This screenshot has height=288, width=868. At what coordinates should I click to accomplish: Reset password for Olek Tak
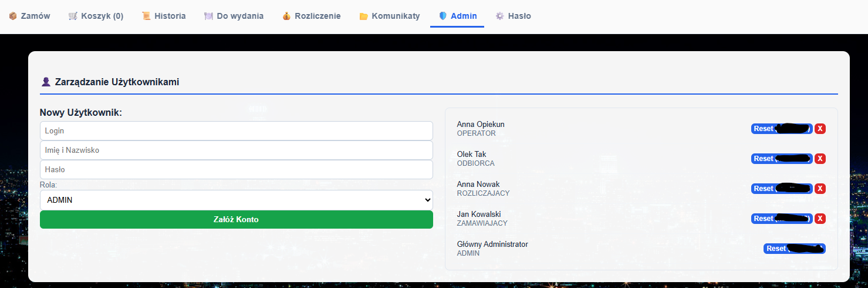(x=782, y=159)
